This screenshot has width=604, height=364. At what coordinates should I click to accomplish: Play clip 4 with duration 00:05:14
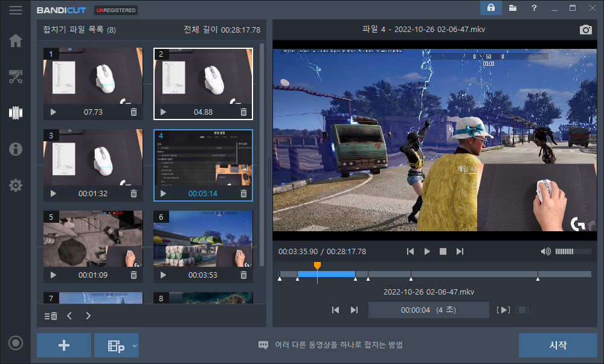pyautogui.click(x=163, y=194)
